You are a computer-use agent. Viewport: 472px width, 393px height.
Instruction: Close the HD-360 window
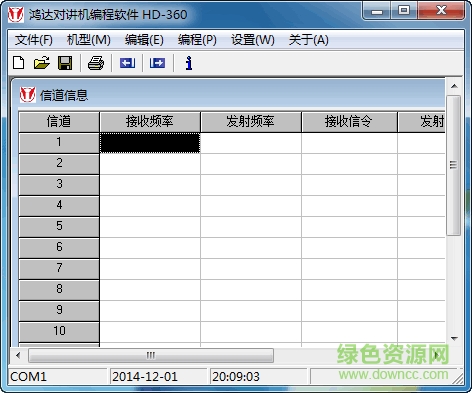[441, 11]
